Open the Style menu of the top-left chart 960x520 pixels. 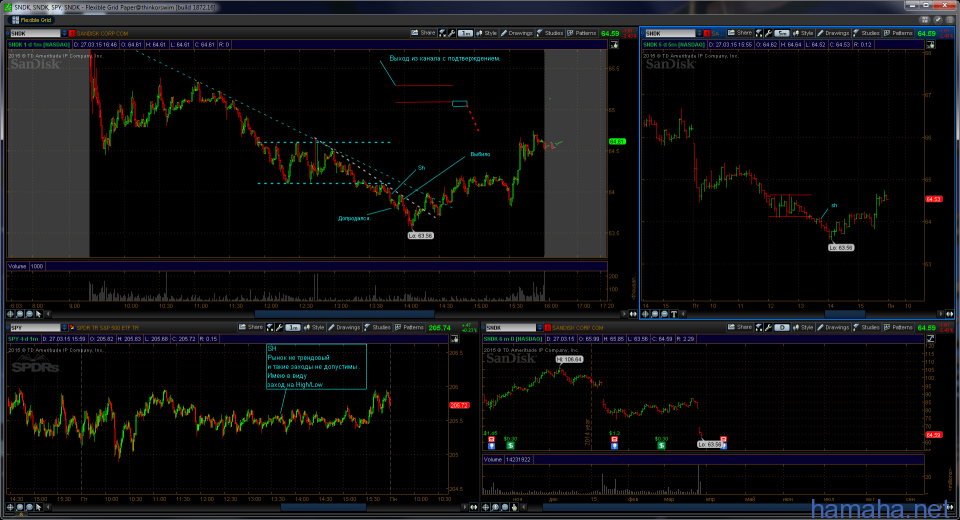(x=487, y=33)
